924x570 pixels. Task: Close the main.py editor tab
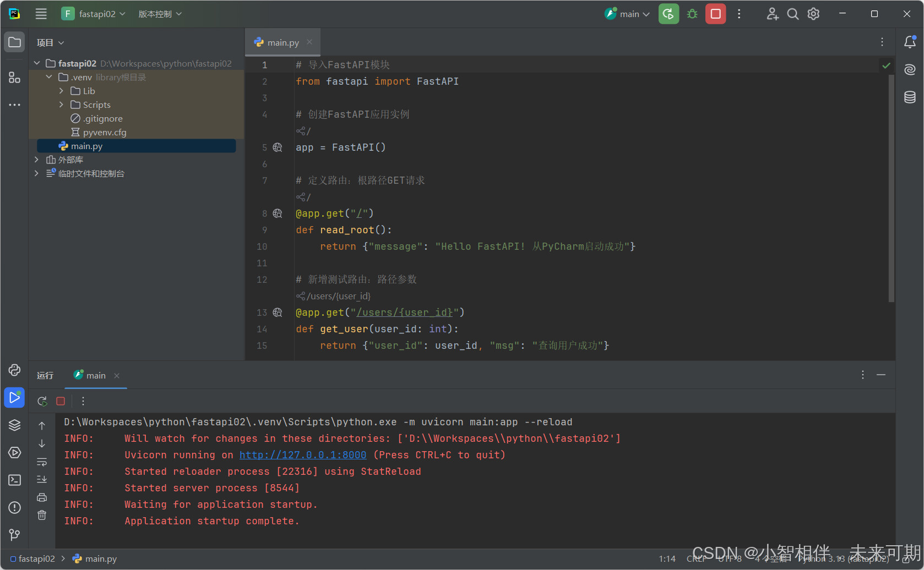point(309,42)
